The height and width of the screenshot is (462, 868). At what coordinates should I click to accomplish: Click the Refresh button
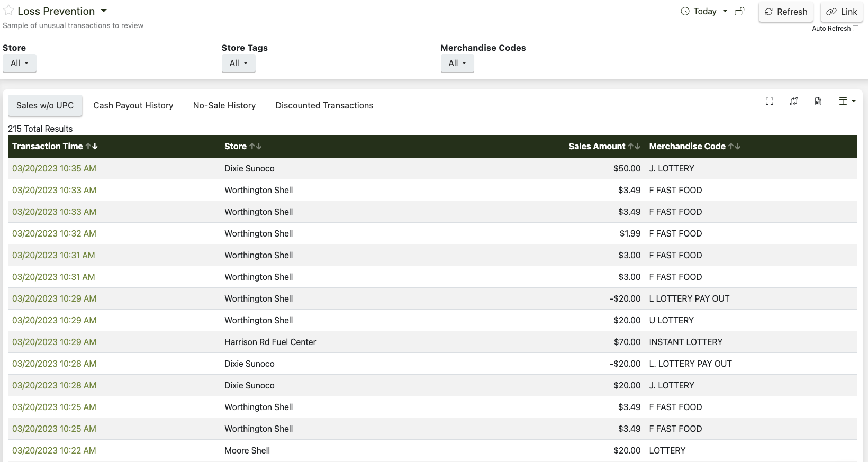pyautogui.click(x=786, y=12)
